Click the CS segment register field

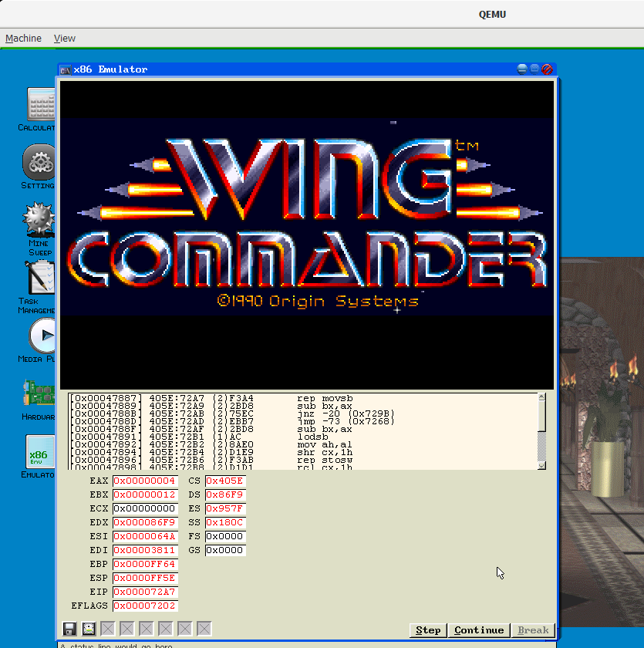[225, 481]
